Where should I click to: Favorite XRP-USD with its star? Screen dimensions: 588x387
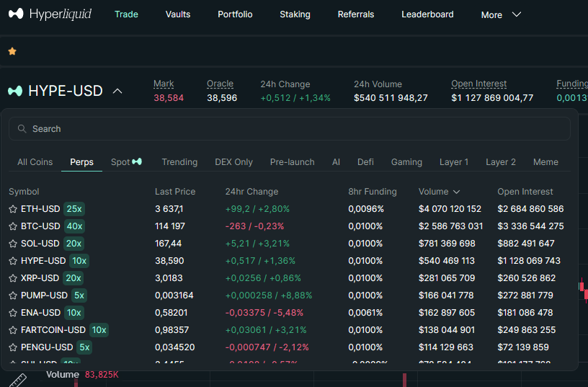click(13, 278)
